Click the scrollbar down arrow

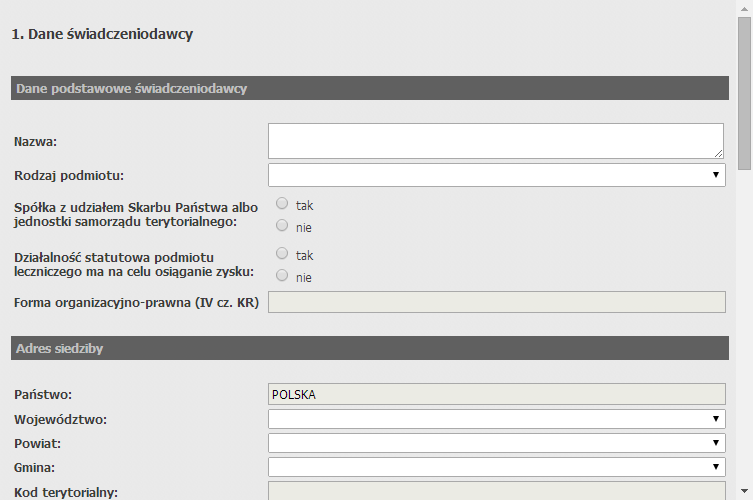[x=744, y=491]
